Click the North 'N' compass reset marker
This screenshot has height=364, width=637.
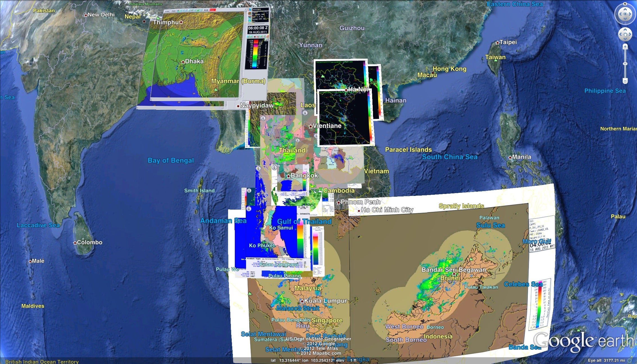pyautogui.click(x=625, y=4)
